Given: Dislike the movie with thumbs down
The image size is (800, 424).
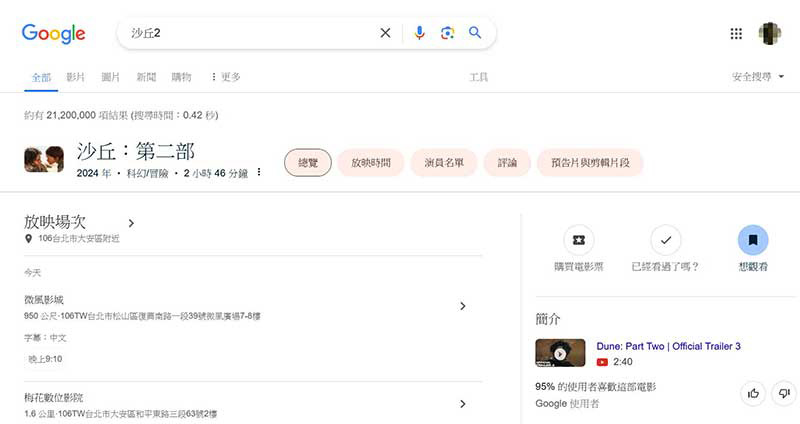Looking at the screenshot, I should pyautogui.click(x=784, y=393).
